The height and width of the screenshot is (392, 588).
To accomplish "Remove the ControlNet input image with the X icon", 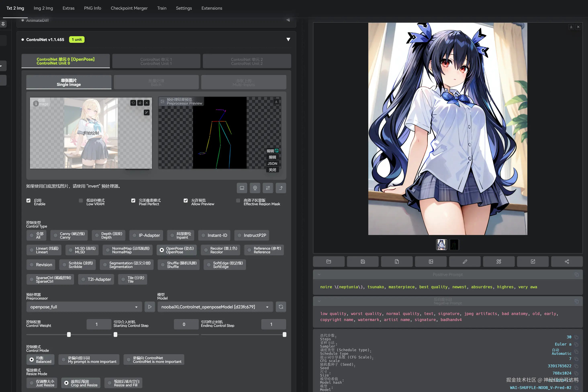I will [147, 103].
